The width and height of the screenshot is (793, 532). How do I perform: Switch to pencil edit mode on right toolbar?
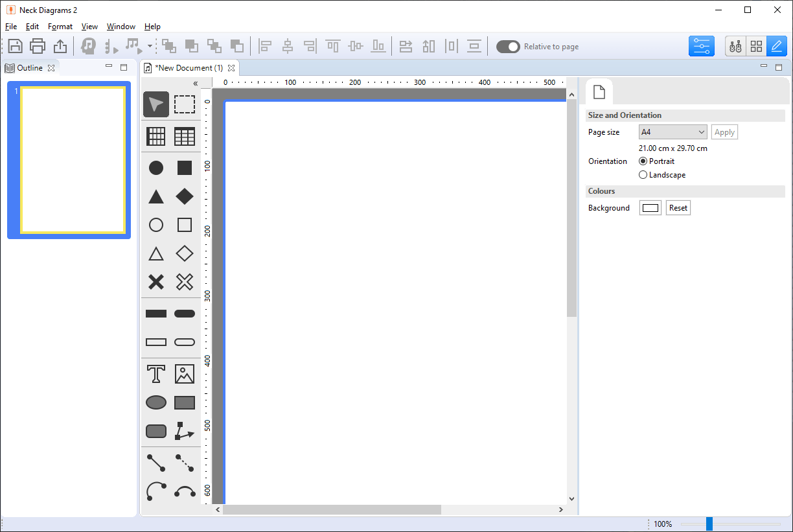coord(776,46)
